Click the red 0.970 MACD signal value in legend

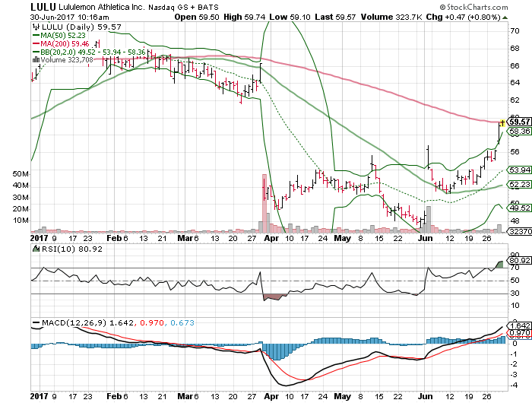coord(152,322)
